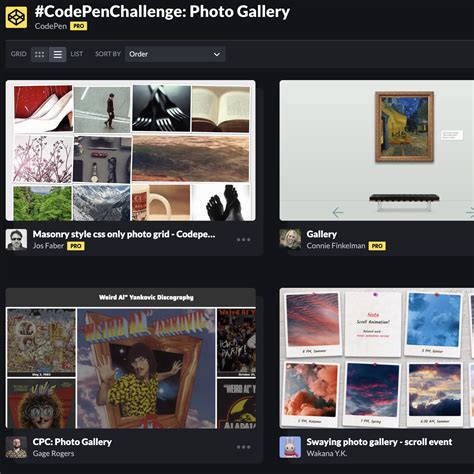Open the Swaying photo gallery pen title
Screen dimensions: 474x474
pos(379,442)
